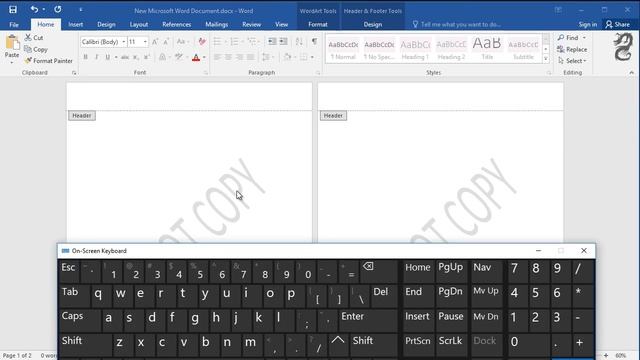The height and width of the screenshot is (360, 640).
Task: Activate the Format Painter brush
Action: [28, 60]
